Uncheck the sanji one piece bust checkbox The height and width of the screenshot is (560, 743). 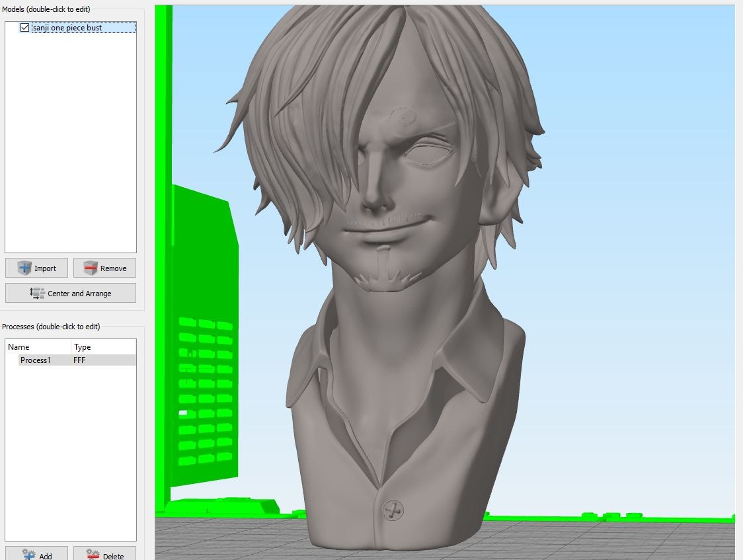click(x=24, y=28)
